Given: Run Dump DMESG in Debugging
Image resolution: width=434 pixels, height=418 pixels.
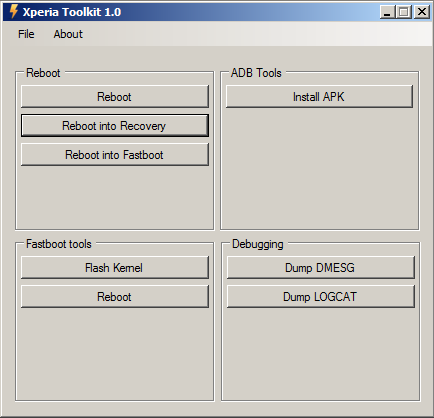Looking at the screenshot, I should coord(321,268).
